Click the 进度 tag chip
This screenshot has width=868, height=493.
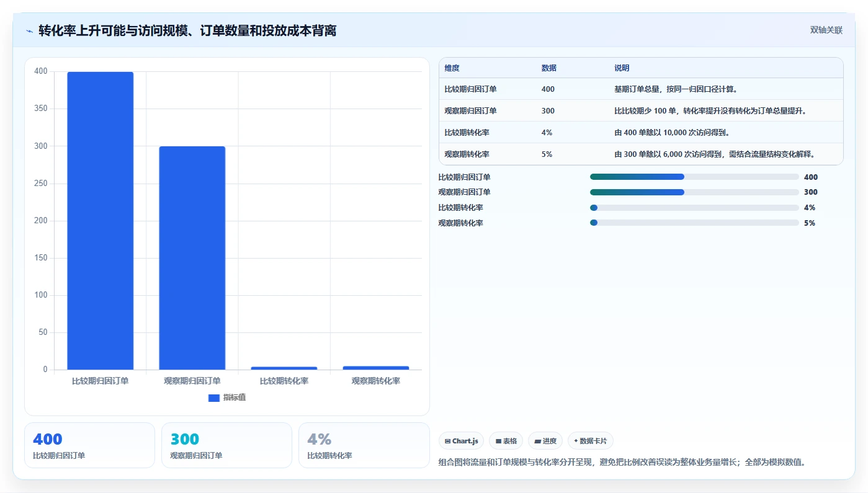(545, 441)
